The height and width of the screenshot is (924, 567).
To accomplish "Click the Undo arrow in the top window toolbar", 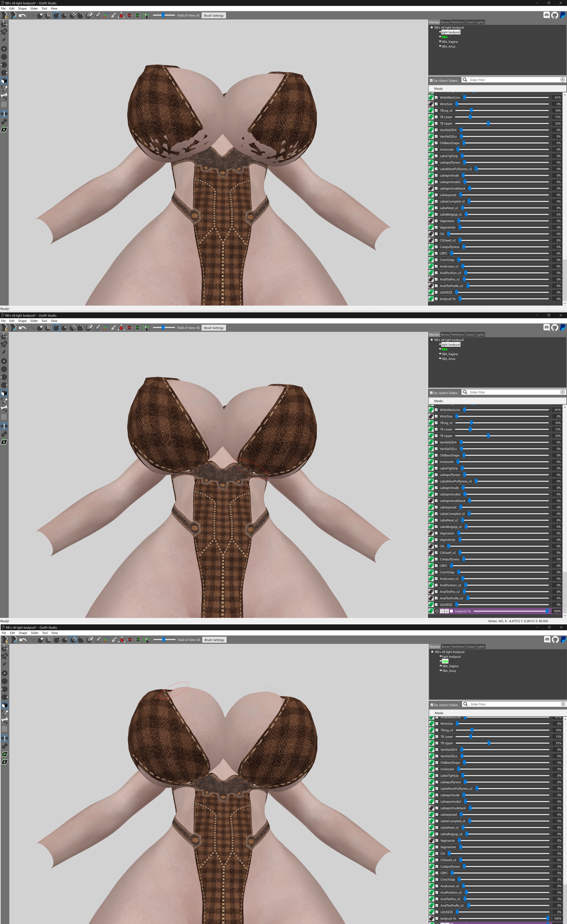I will point(22,15).
